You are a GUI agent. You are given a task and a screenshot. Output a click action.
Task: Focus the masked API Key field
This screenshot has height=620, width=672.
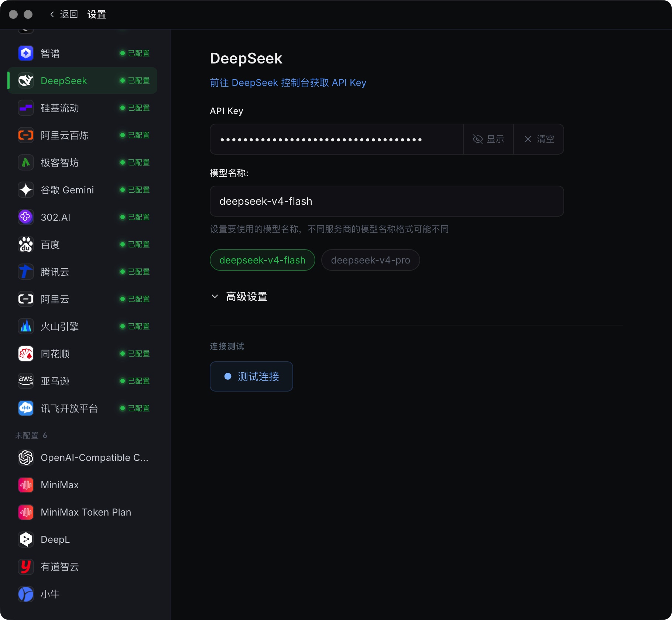point(337,139)
